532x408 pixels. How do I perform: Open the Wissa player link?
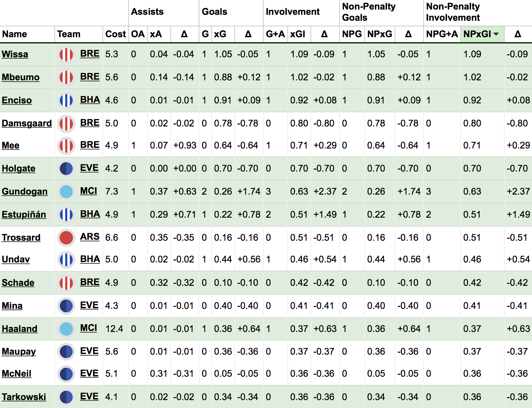click(15, 54)
